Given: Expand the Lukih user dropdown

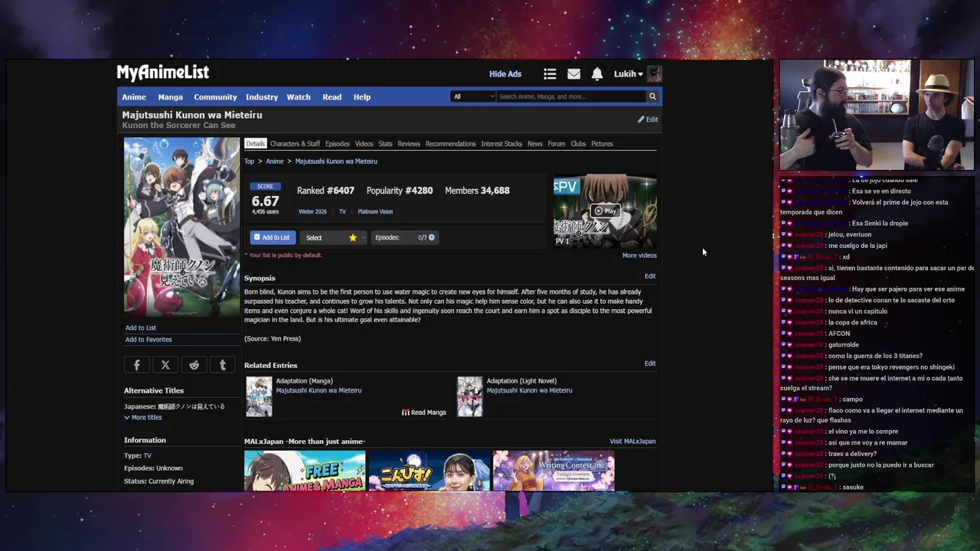Looking at the screenshot, I should (x=629, y=74).
